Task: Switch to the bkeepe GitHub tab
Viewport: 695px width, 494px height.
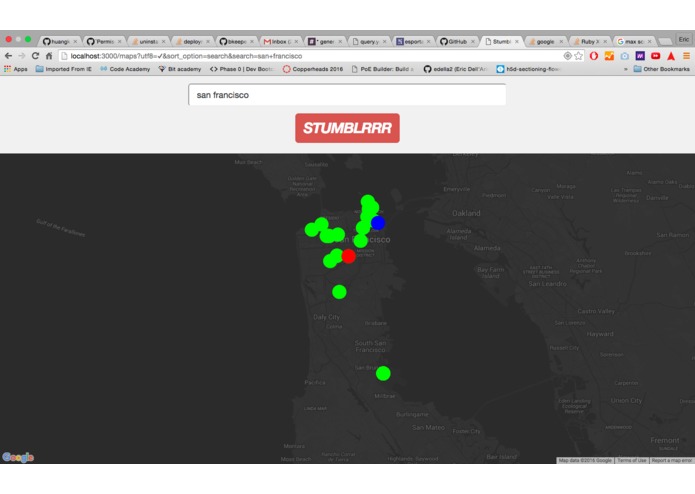Action: (236, 42)
